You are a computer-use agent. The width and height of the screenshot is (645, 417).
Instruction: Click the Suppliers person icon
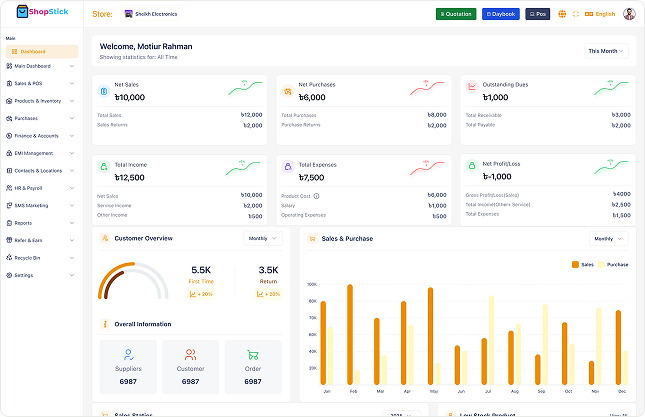tap(128, 354)
